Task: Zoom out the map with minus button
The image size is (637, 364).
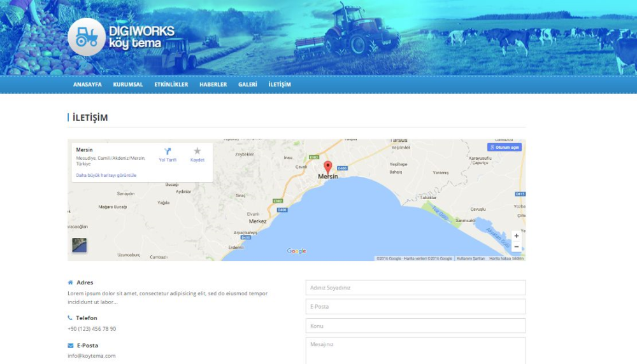Action: coord(517,247)
